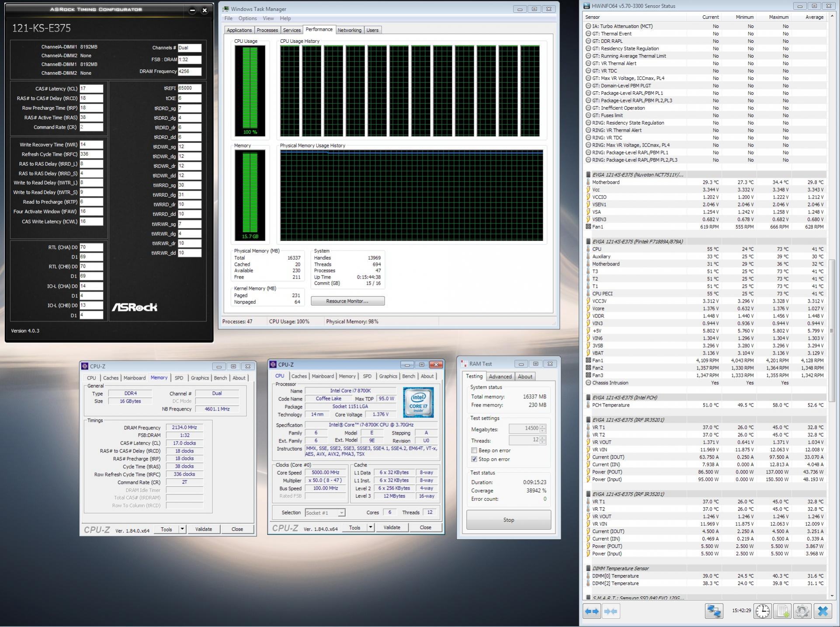Open the File menu in Task Manager
This screenshot has height=627, width=840.
coord(229,18)
